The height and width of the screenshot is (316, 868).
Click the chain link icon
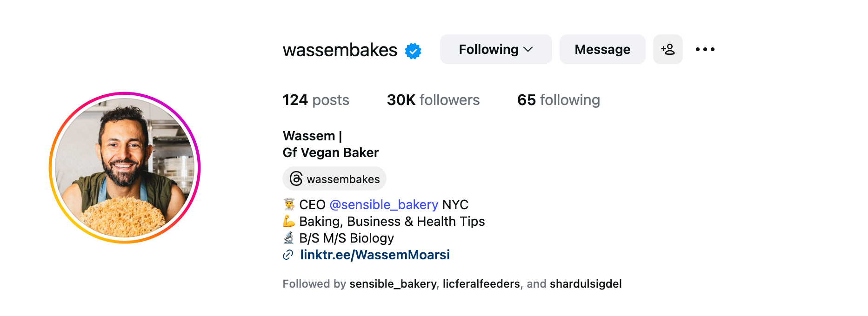(288, 255)
